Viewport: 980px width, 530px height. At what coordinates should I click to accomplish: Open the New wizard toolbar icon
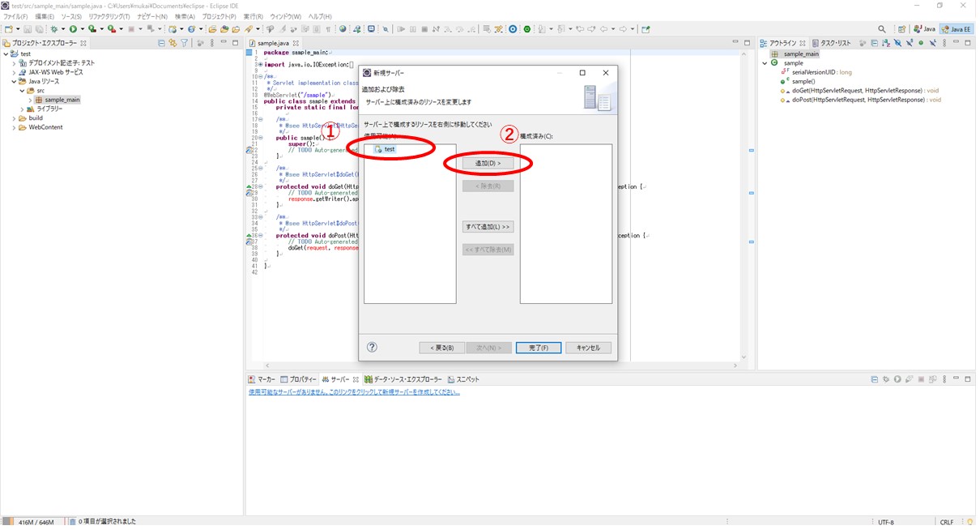tap(7, 29)
